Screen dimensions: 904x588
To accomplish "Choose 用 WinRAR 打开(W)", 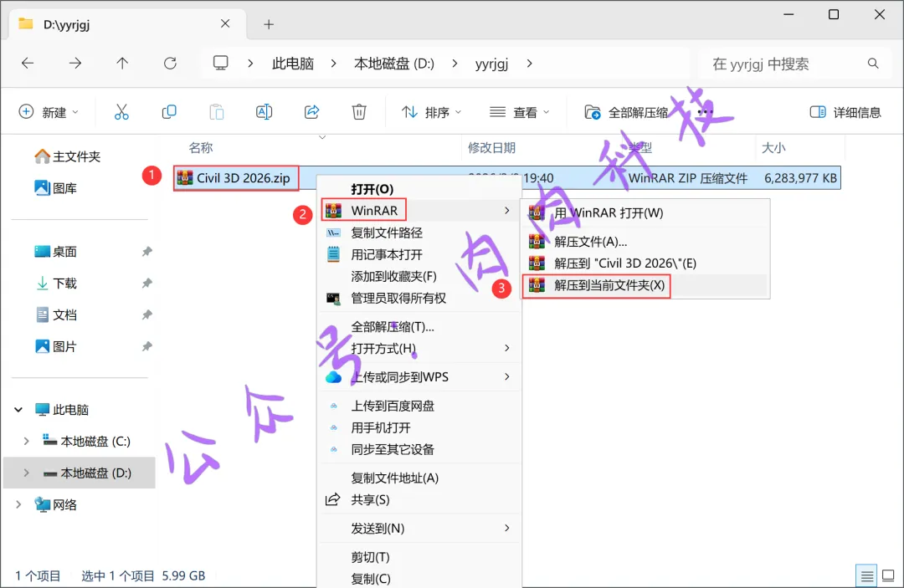I will click(x=645, y=213).
